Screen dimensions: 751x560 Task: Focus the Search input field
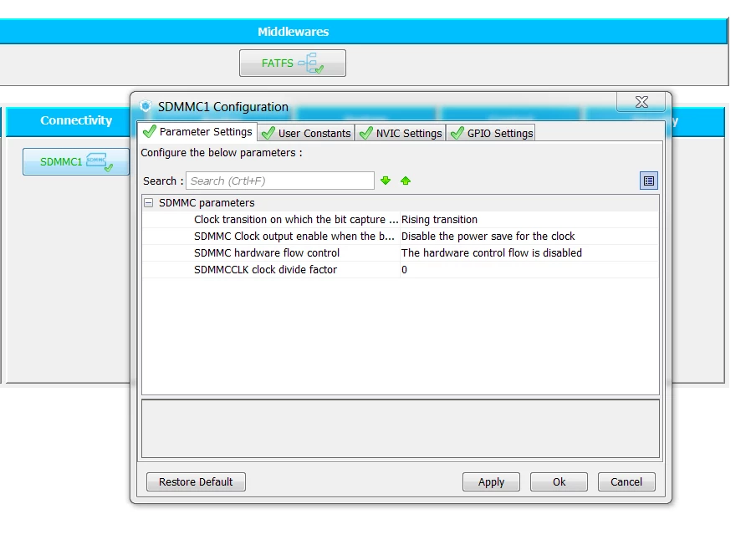[280, 181]
